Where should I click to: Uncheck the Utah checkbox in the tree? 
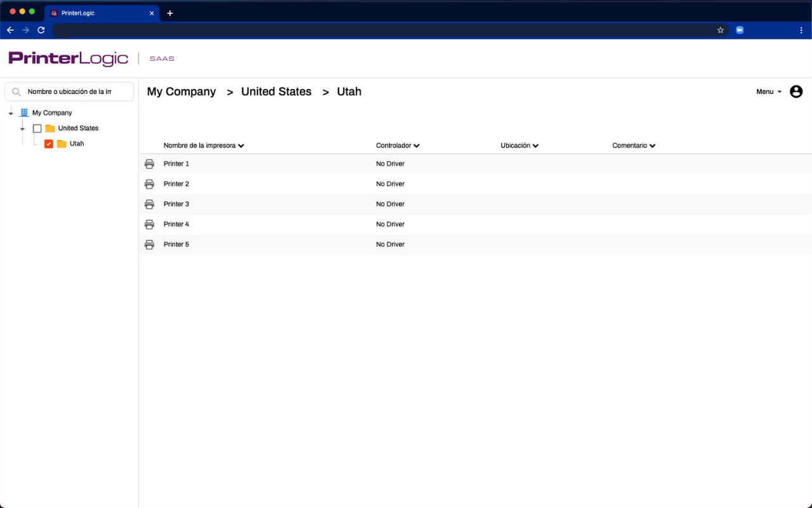49,144
